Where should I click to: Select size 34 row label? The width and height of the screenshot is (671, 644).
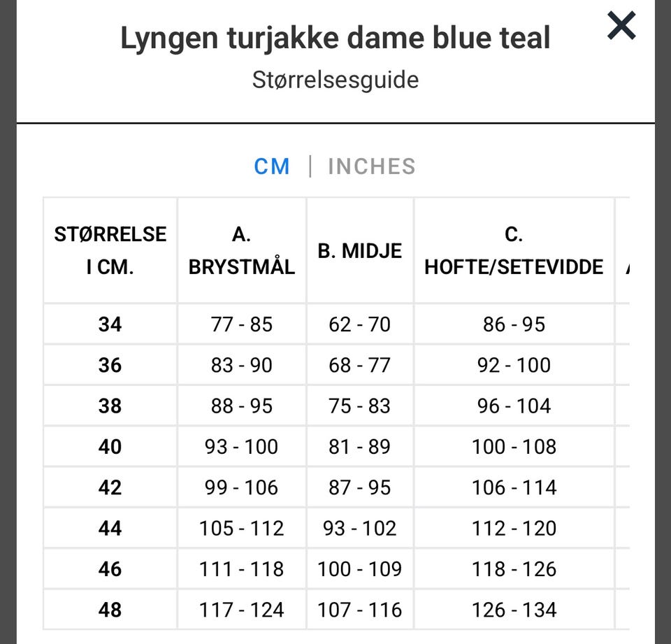click(x=110, y=324)
